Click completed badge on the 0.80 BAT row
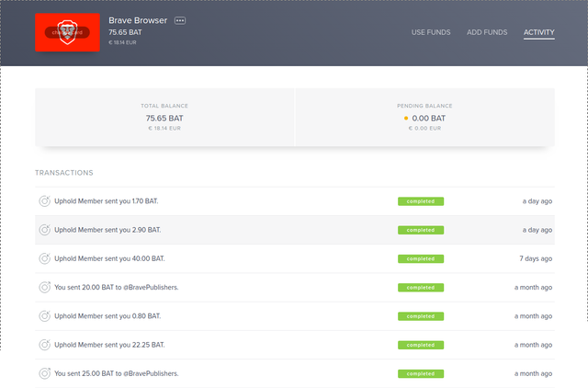This screenshot has width=588, height=388. click(421, 316)
